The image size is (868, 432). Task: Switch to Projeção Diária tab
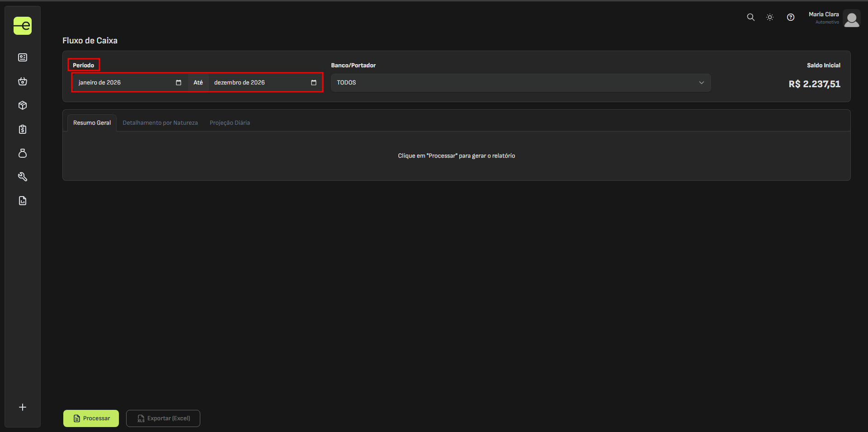coord(230,123)
